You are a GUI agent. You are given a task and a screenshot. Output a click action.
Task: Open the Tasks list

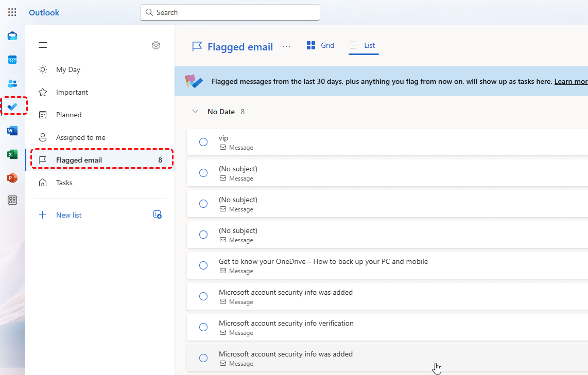coord(100,183)
